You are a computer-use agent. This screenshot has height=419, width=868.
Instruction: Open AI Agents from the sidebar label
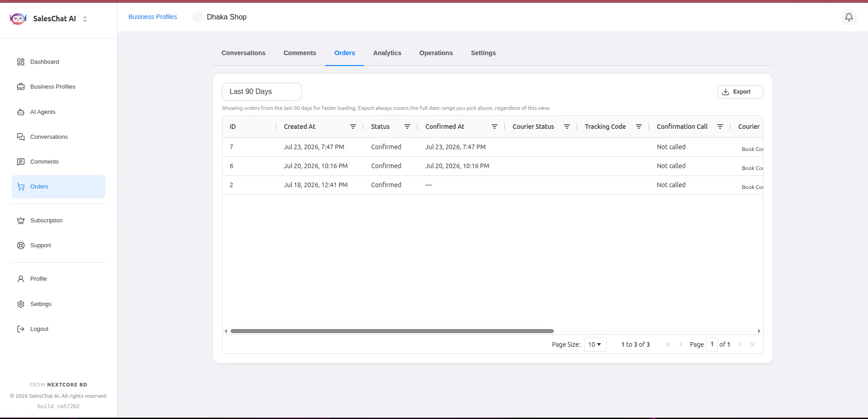[x=43, y=112]
